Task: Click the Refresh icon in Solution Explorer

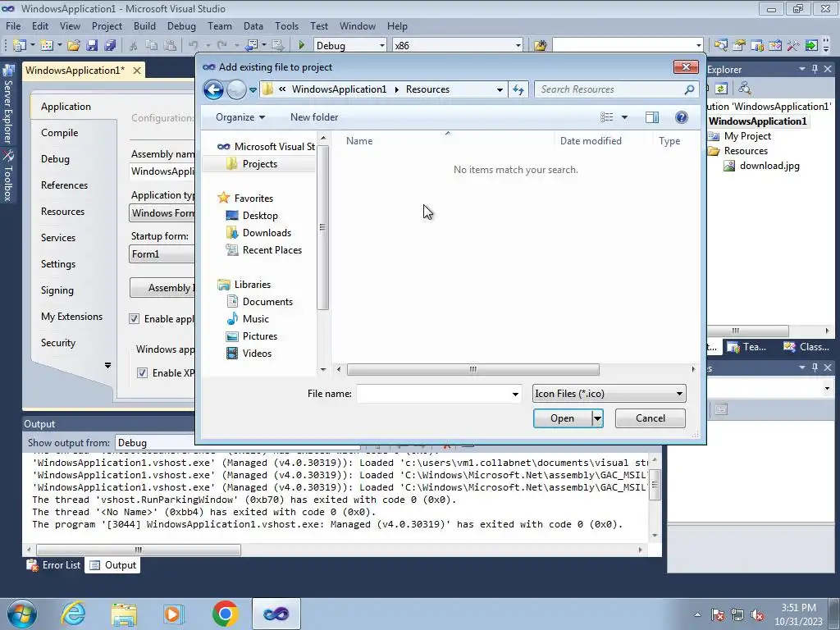Action: [721, 89]
